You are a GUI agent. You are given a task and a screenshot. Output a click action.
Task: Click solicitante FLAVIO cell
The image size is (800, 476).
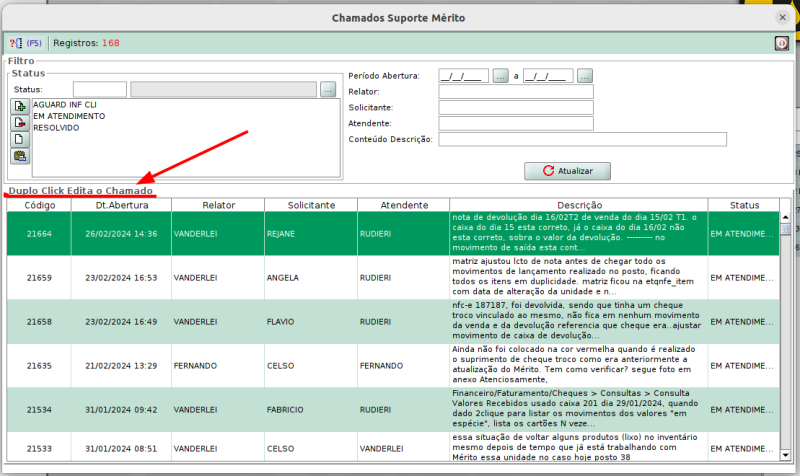(x=311, y=321)
